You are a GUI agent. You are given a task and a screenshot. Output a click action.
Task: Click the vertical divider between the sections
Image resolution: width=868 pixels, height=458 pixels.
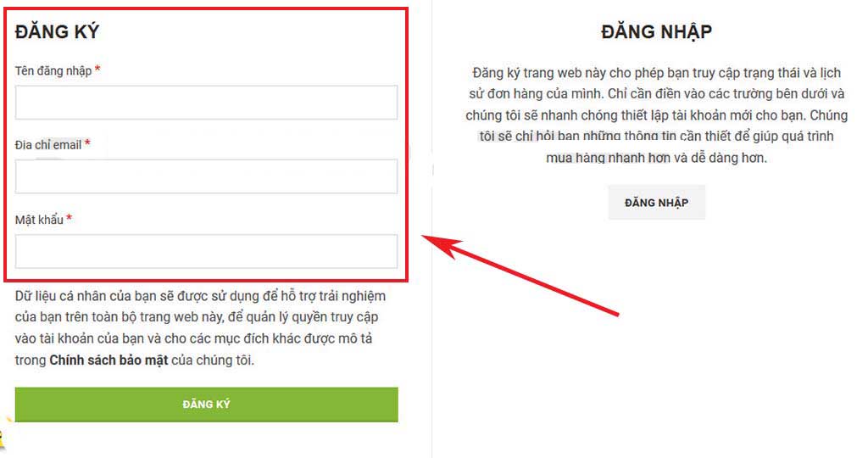431,229
